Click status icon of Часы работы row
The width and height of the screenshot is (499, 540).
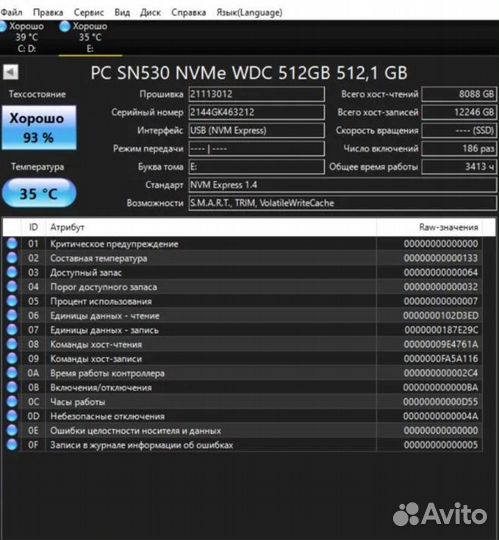[x=12, y=402]
